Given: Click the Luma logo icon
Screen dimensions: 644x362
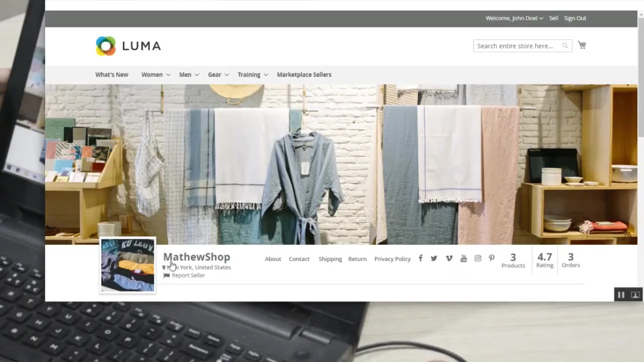Looking at the screenshot, I should (106, 46).
